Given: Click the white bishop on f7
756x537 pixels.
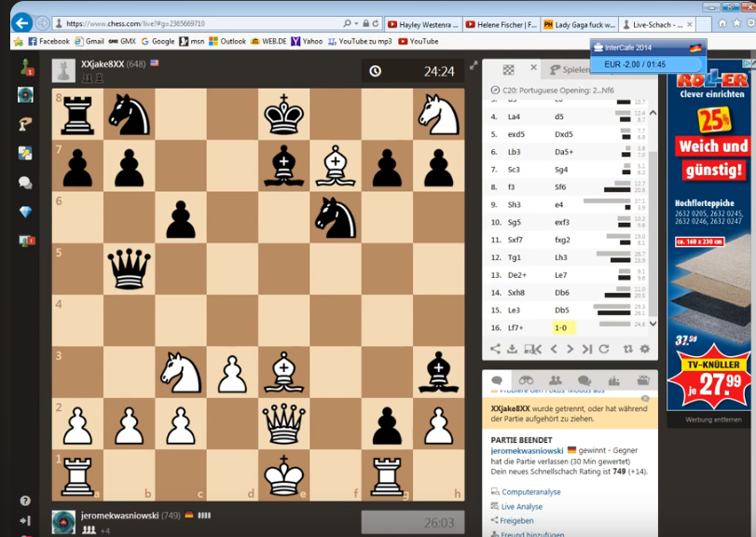Looking at the screenshot, I should pos(336,166).
